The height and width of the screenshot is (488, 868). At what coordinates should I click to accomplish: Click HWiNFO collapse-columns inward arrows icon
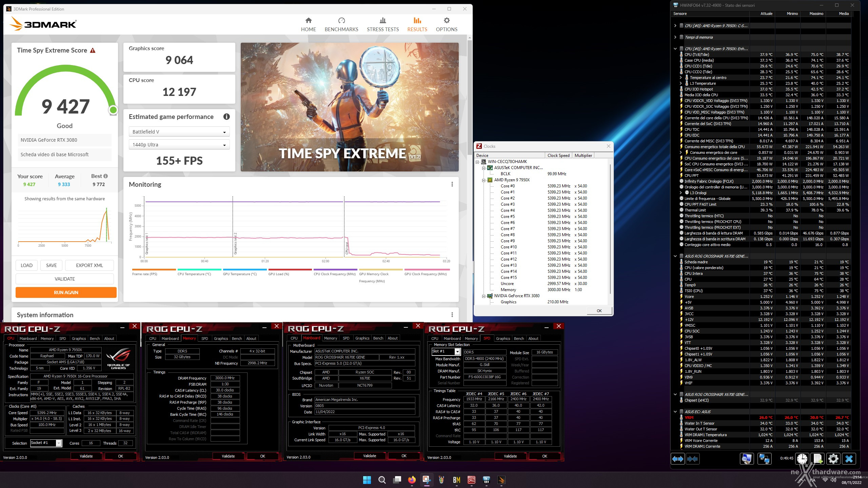click(692, 459)
